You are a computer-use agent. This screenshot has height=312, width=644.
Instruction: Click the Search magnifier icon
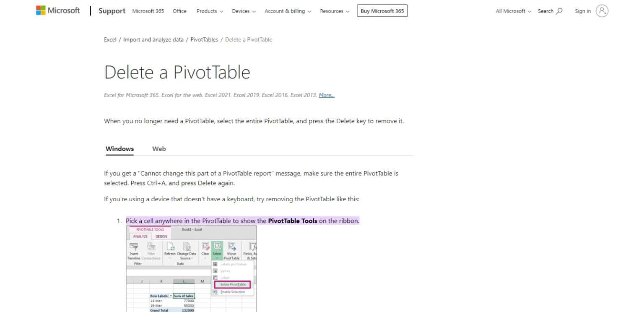coord(559,11)
